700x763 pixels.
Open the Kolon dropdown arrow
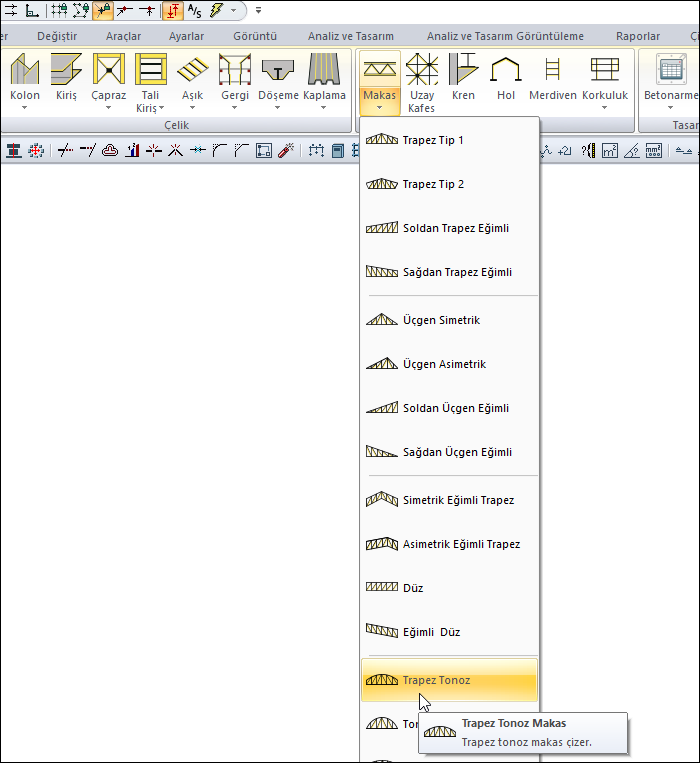pos(24,108)
